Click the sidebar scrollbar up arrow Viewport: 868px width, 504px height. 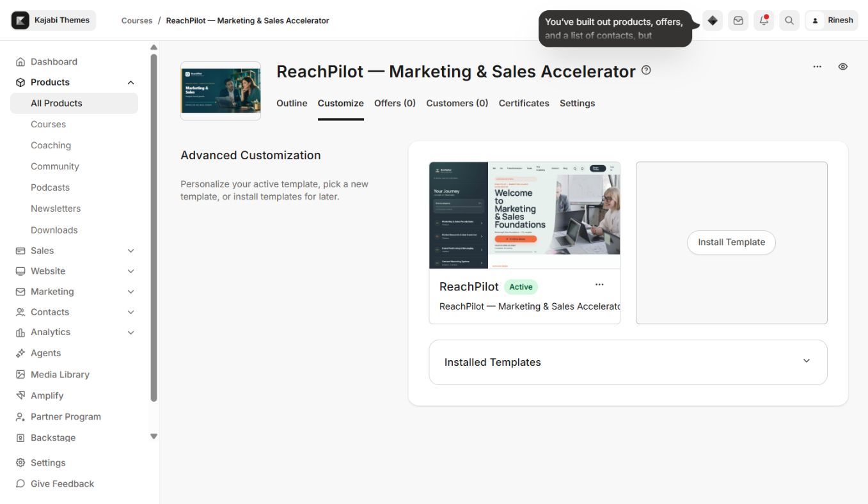click(x=154, y=47)
